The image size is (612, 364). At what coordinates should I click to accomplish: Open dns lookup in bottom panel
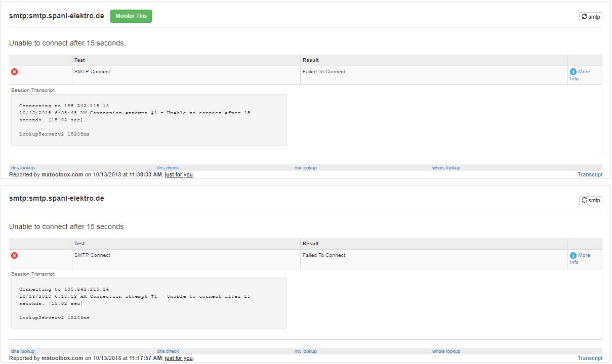[x=23, y=351]
